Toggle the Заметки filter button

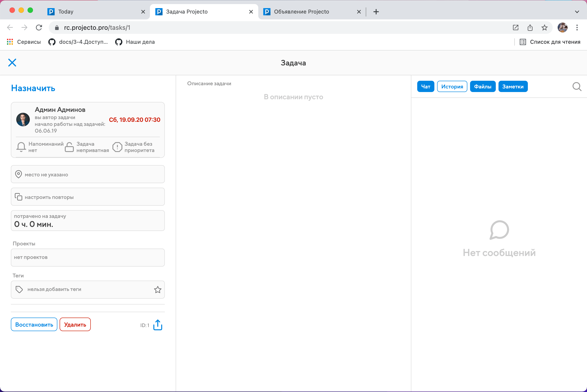coord(513,87)
